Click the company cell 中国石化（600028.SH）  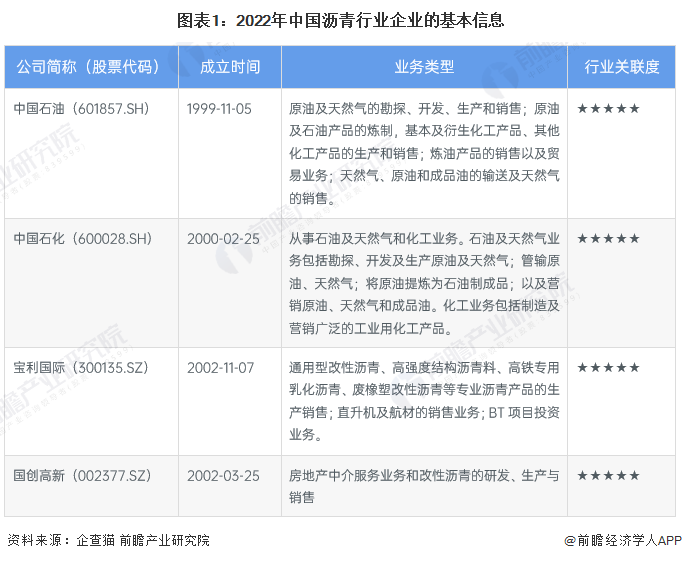[83, 239]
